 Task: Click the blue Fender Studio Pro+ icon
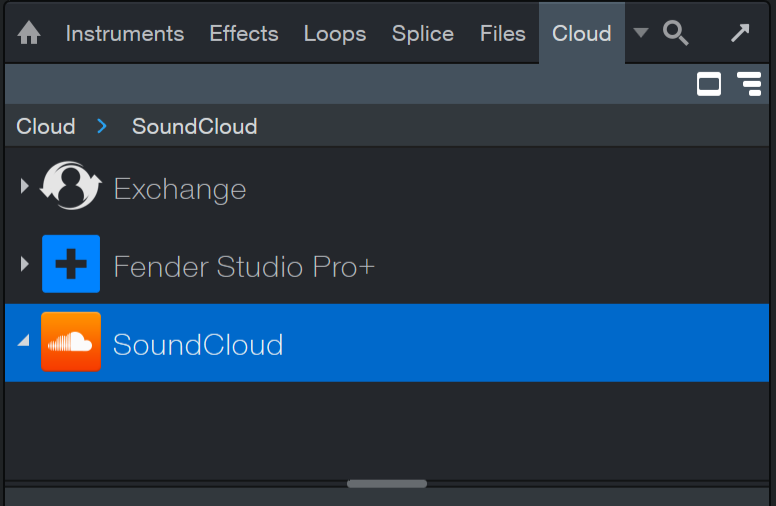coord(71,264)
